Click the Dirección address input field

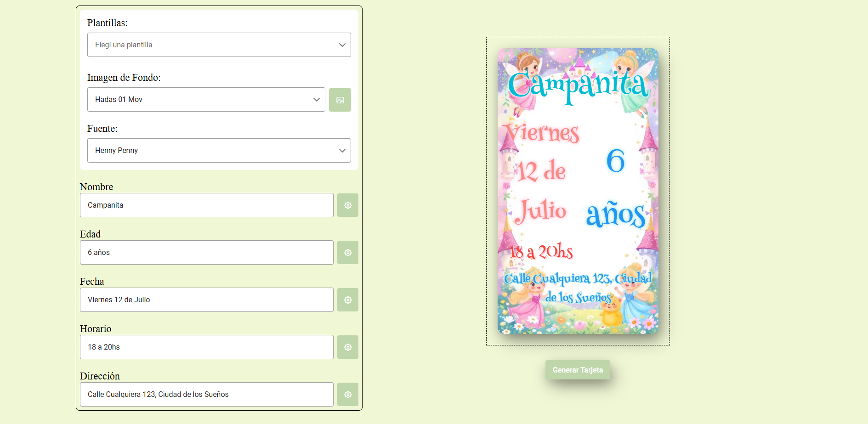[206, 395]
